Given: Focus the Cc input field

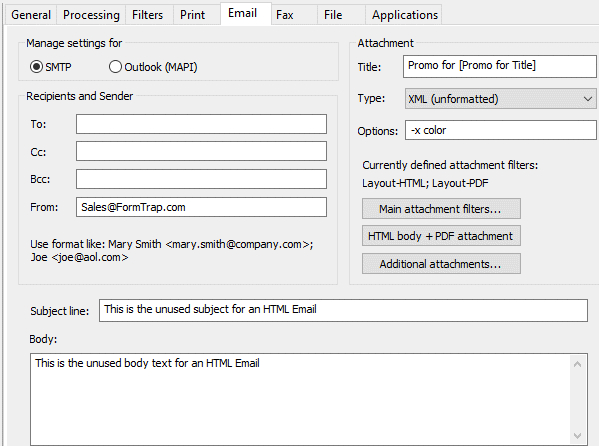Looking at the screenshot, I should 201,151.
